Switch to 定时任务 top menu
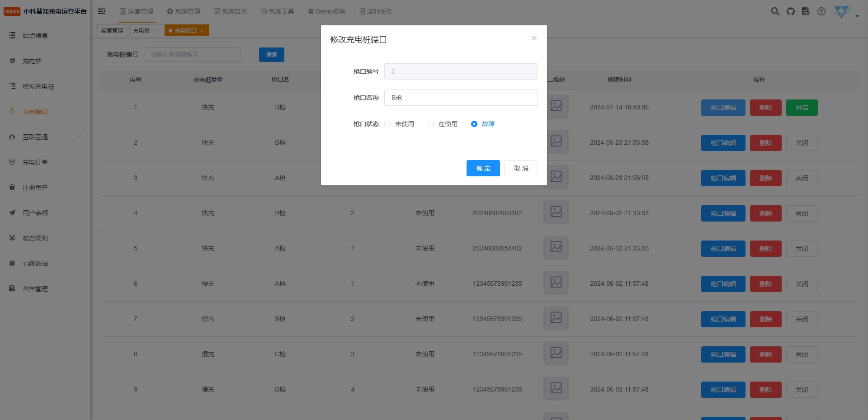Image resolution: width=868 pixels, height=420 pixels. tap(376, 11)
